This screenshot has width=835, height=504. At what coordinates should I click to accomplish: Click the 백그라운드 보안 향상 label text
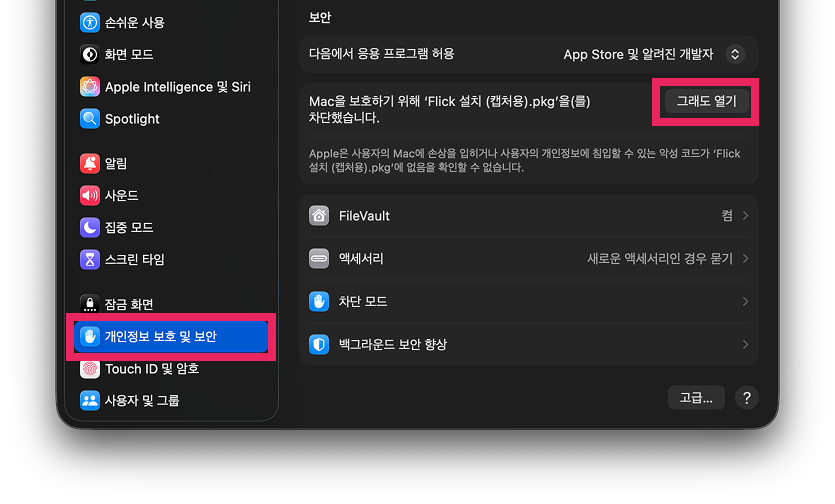pyautogui.click(x=392, y=345)
